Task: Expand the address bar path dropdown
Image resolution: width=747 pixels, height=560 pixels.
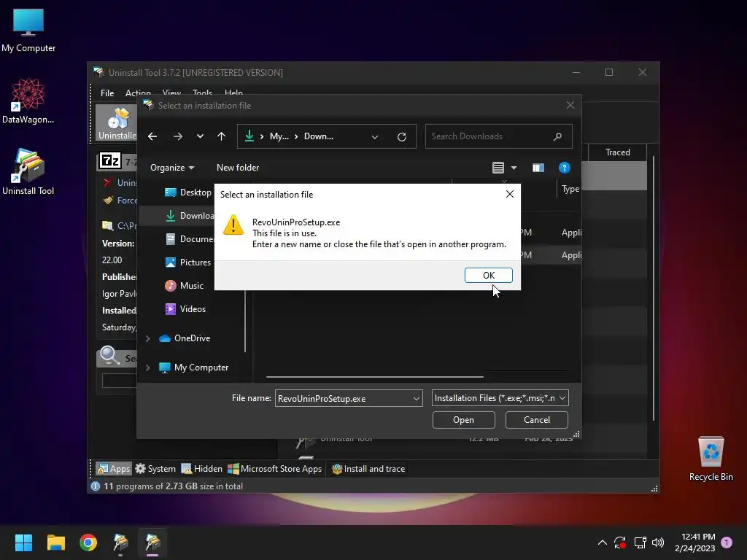Action: (x=375, y=136)
